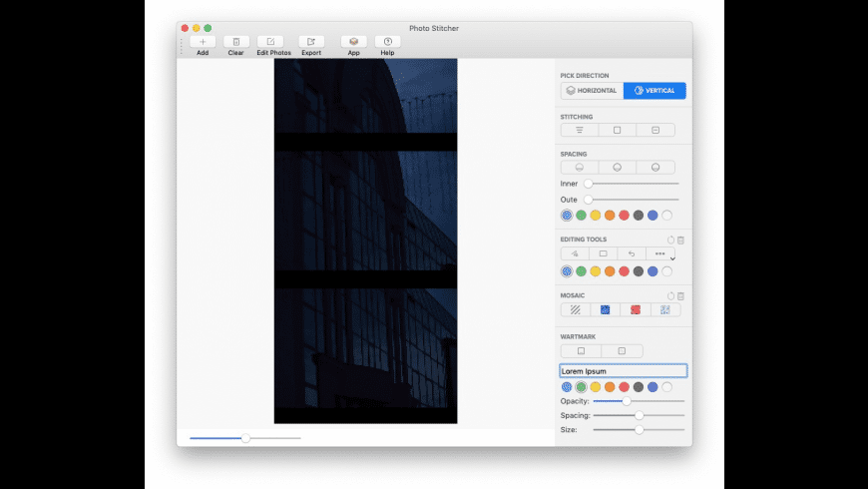Pick the yellow Spacing color swatch

click(x=595, y=215)
